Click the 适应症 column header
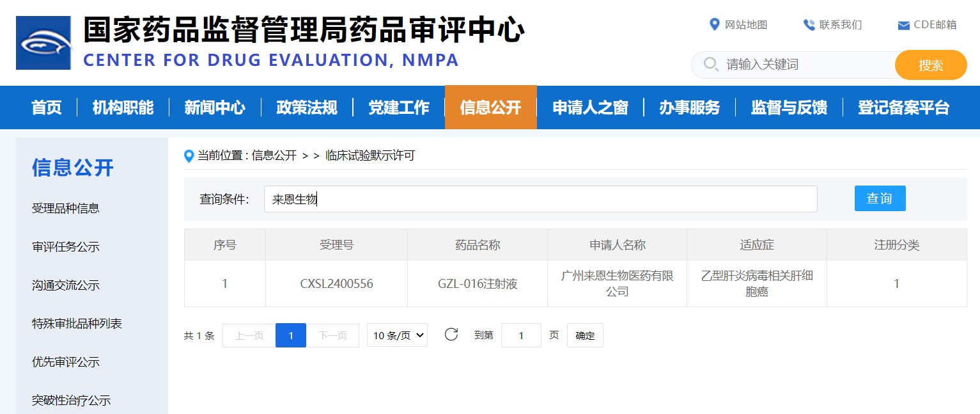This screenshot has height=414, width=980. click(757, 245)
